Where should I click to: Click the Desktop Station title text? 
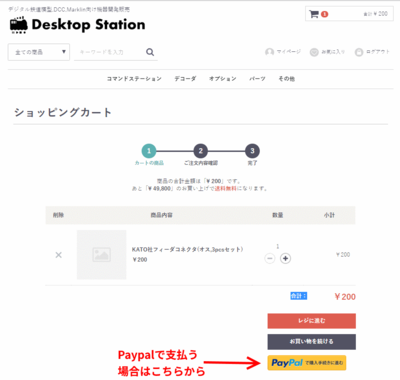click(x=88, y=25)
